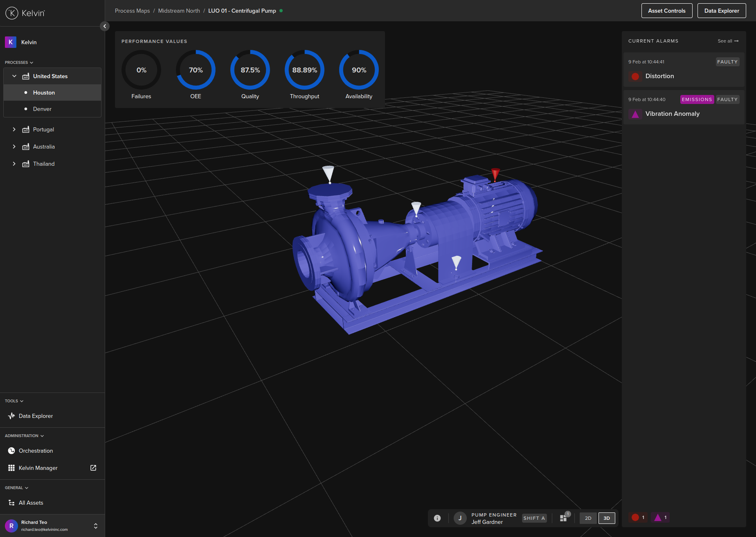The image size is (756, 537).
Task: Toggle the magenta anomaly count filter
Action: (660, 517)
